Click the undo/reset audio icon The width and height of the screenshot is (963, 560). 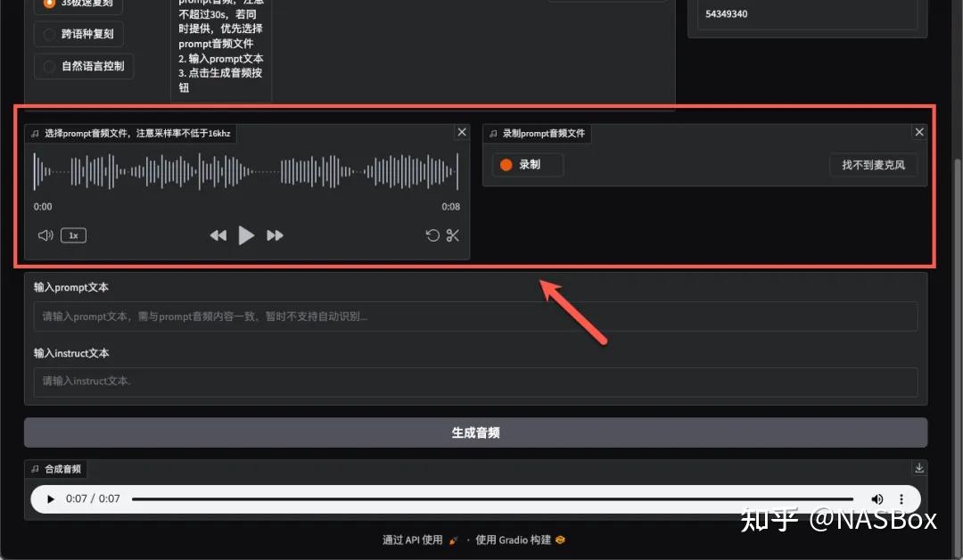click(x=432, y=235)
